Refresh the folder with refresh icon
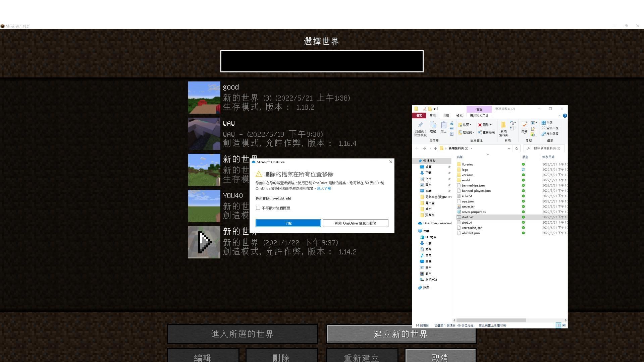644x362 pixels. tap(517, 148)
